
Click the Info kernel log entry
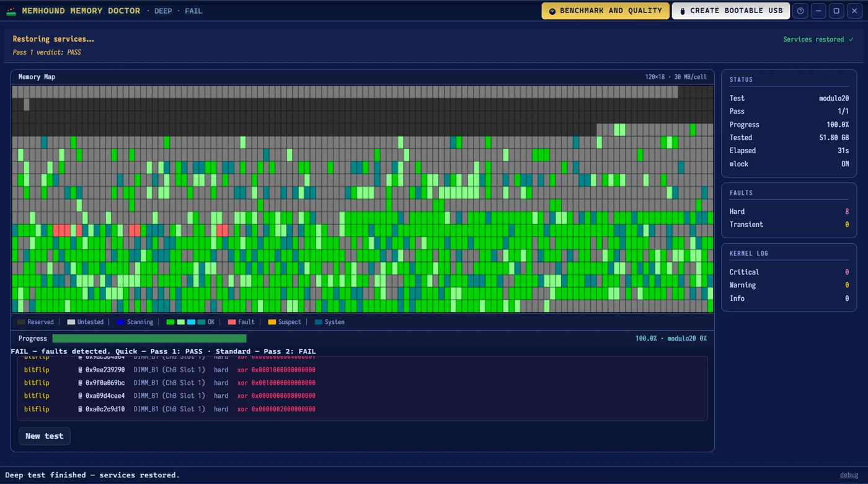[789, 298]
